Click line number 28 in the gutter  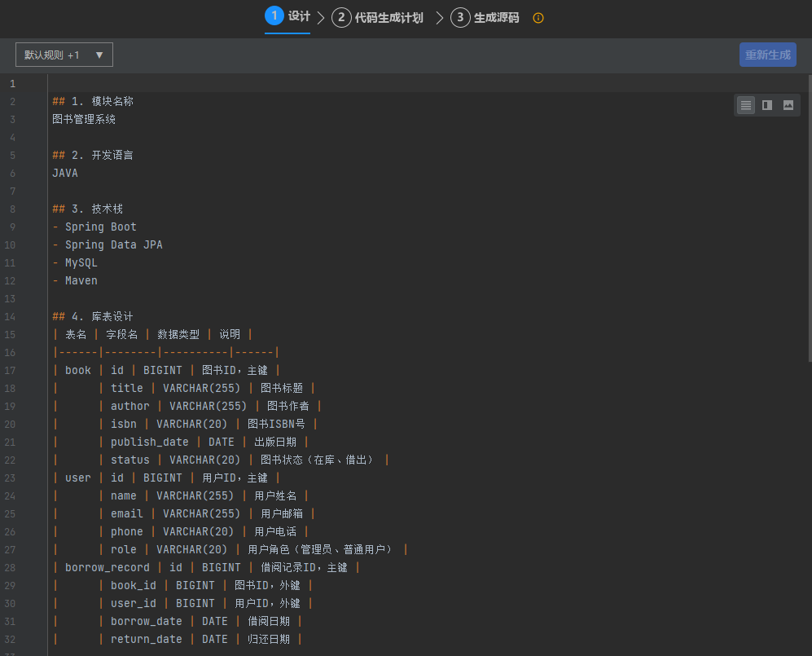11,567
